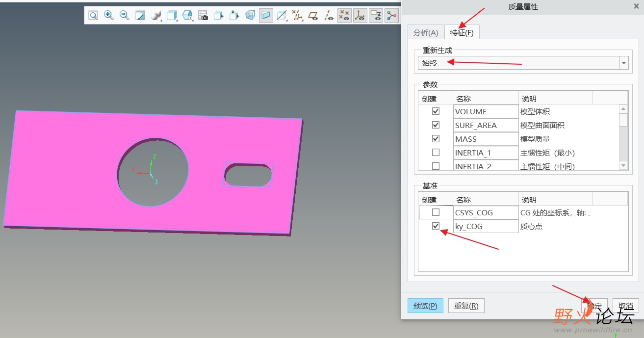Viewport: 644px width, 338px height.
Task: Check the CSYS_COG datum checkbox
Action: (x=436, y=212)
